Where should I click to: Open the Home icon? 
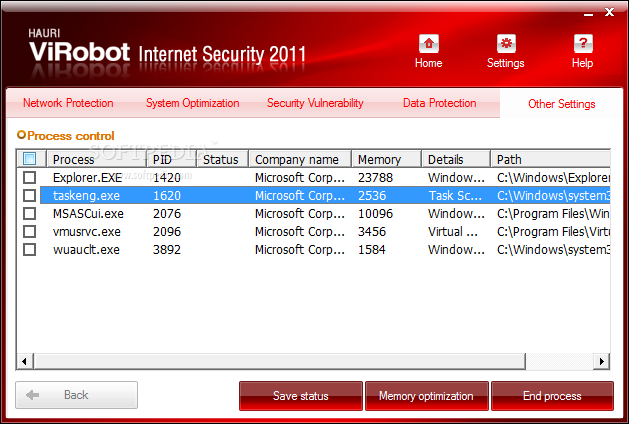(x=428, y=44)
